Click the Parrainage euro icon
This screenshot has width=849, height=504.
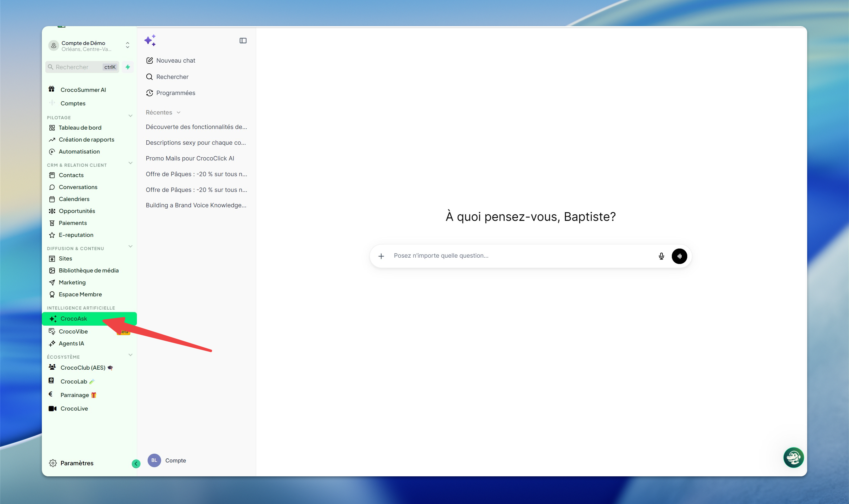(51, 394)
